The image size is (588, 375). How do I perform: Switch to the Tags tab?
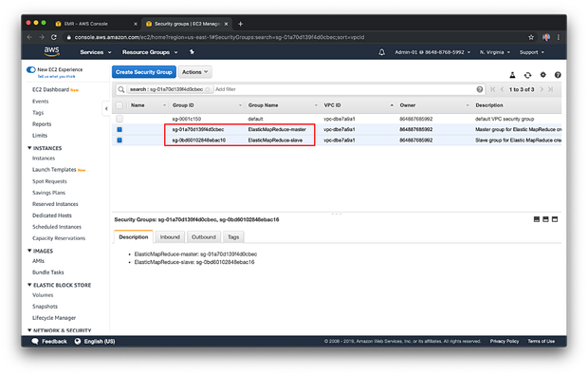[233, 236]
